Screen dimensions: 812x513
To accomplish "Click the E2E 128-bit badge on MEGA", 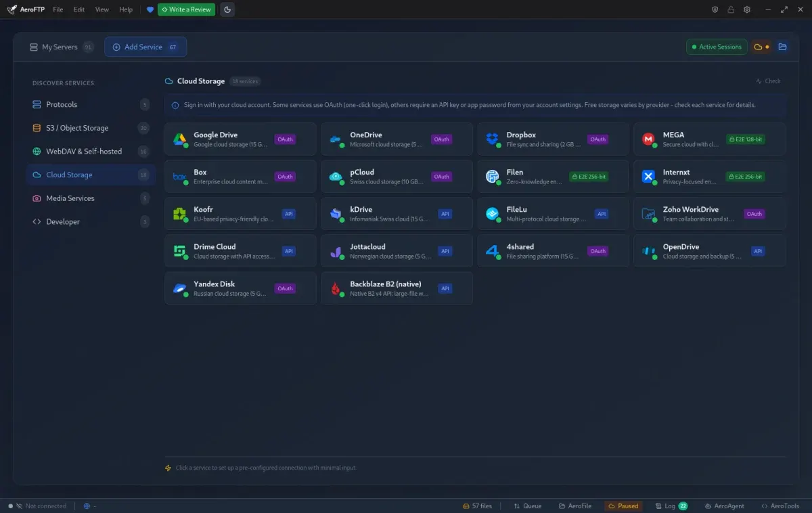I will click(745, 139).
